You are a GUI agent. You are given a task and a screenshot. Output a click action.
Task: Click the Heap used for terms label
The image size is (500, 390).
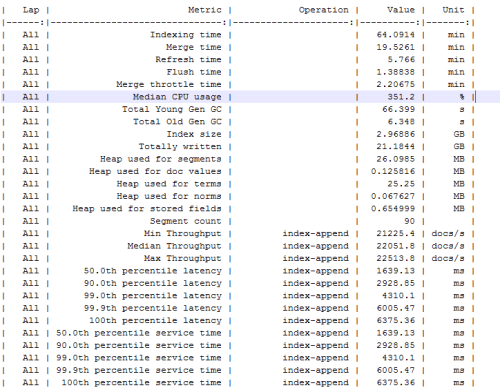(169, 184)
